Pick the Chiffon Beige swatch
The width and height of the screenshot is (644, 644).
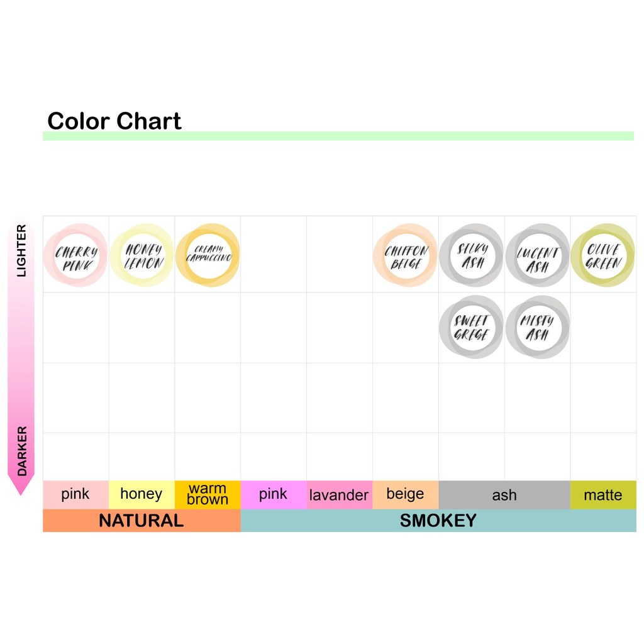pos(406,256)
